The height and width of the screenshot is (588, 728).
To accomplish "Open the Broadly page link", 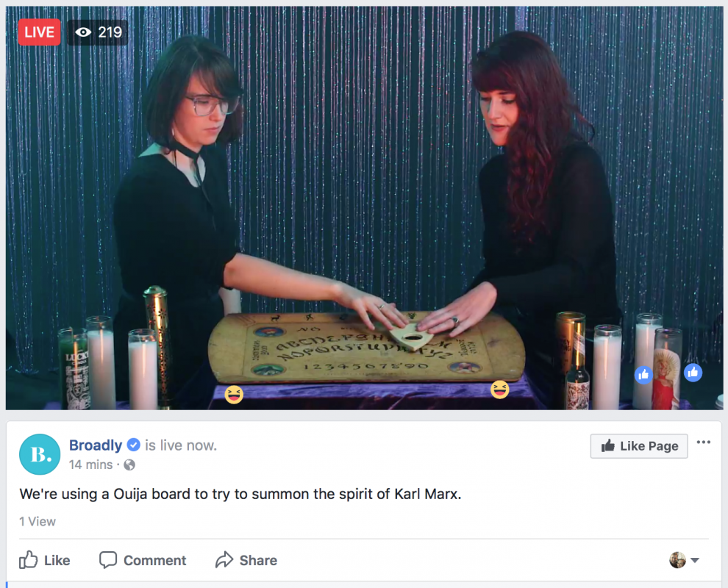I will point(96,445).
